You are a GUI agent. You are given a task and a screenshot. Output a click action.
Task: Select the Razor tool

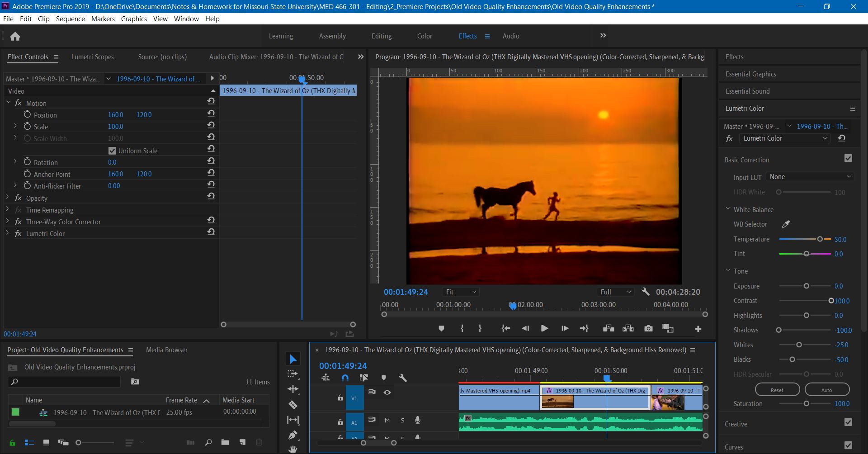point(293,405)
